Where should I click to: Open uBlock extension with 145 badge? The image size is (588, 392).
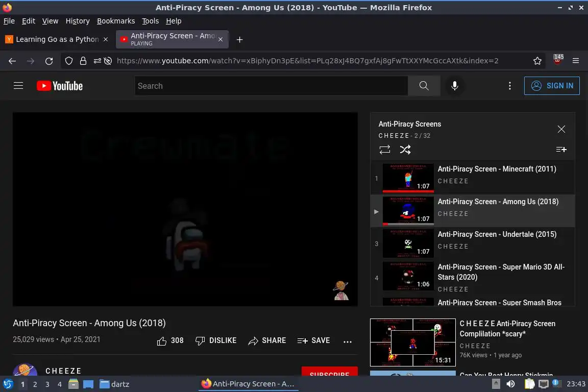pyautogui.click(x=558, y=60)
